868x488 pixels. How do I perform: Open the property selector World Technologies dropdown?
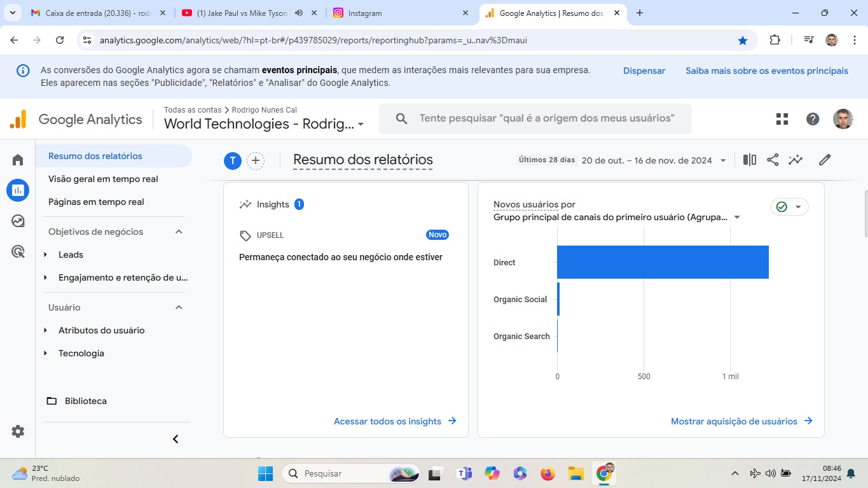point(264,124)
